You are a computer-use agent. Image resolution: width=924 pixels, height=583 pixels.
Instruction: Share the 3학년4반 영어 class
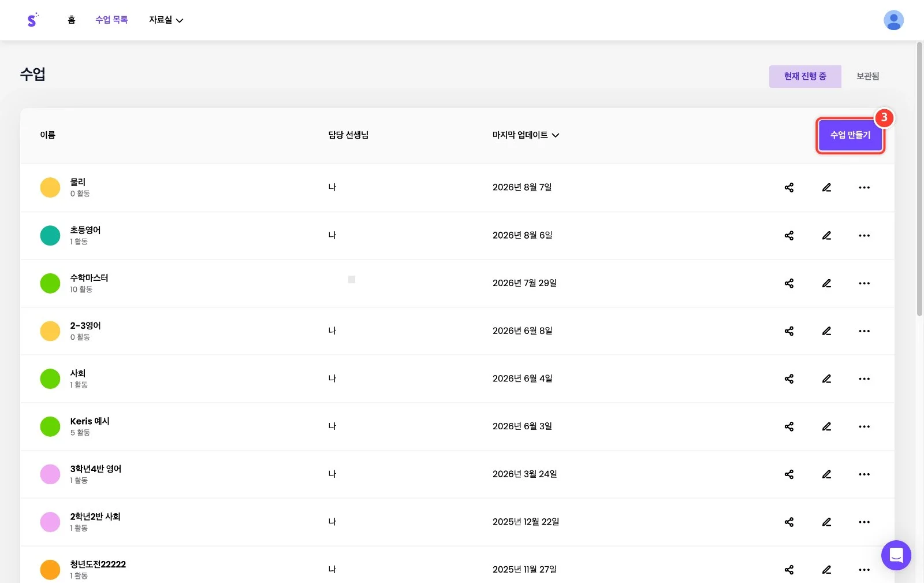(789, 474)
